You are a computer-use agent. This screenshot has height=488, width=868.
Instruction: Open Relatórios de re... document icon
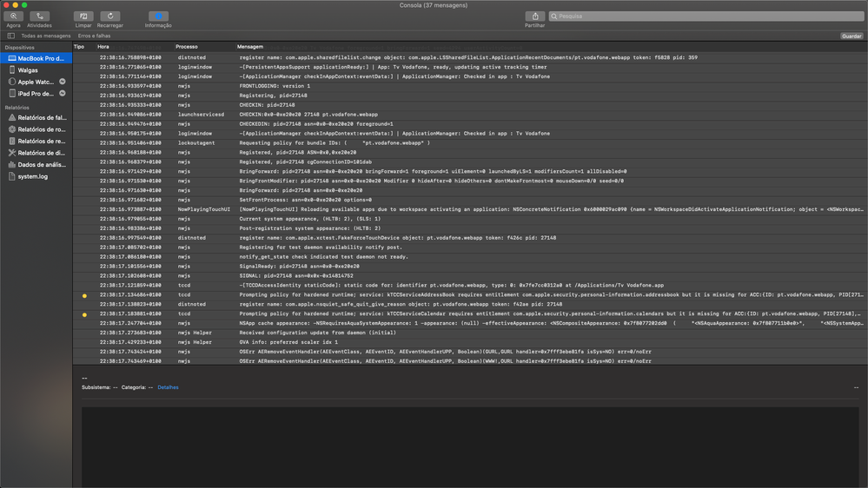coord(11,141)
